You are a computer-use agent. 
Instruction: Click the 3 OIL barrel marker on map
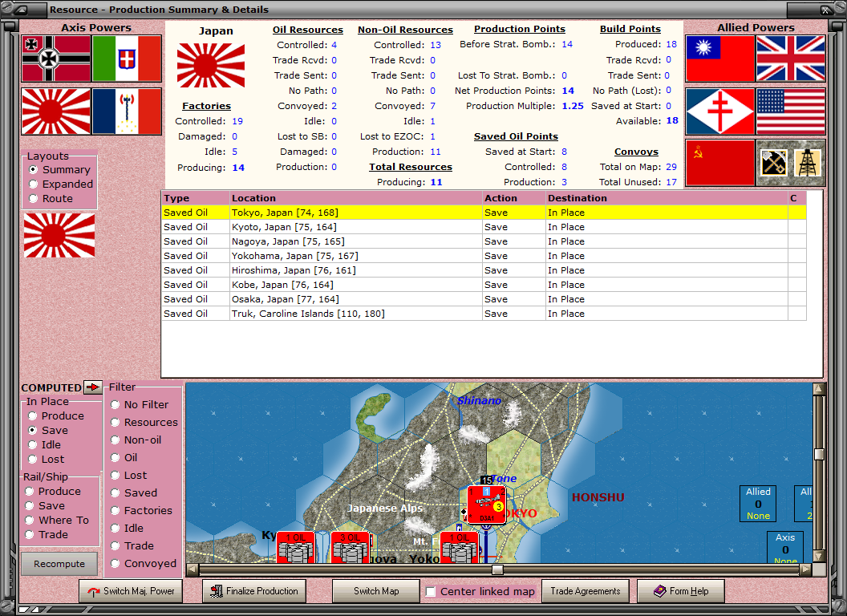[350, 547]
